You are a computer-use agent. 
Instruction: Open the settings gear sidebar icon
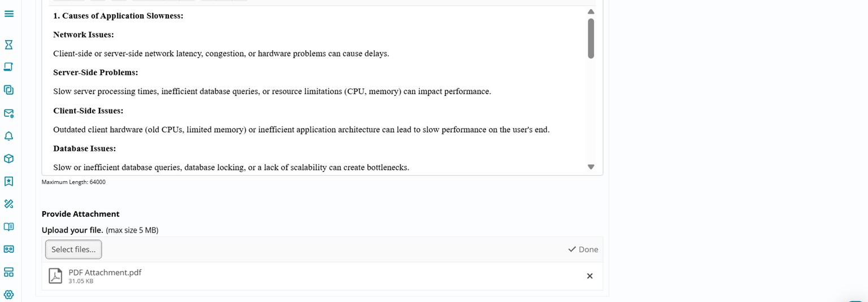coord(9,294)
